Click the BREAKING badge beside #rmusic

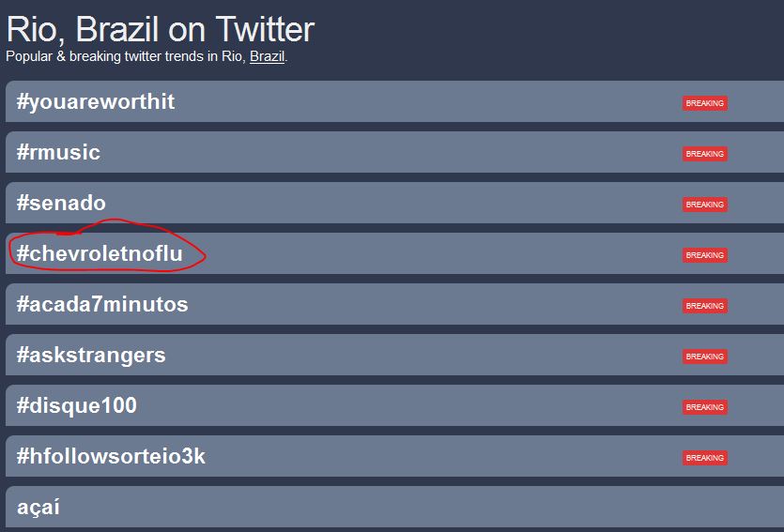click(x=705, y=154)
